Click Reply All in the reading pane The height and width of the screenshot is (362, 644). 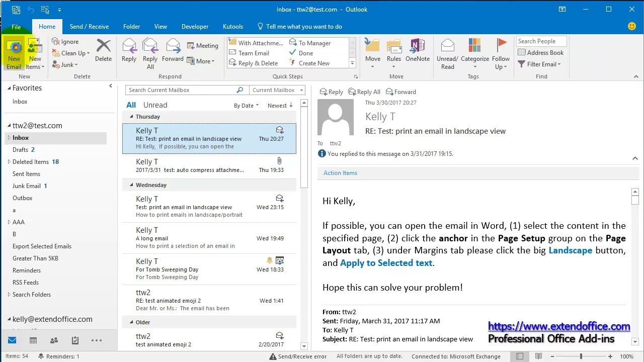pyautogui.click(x=364, y=92)
